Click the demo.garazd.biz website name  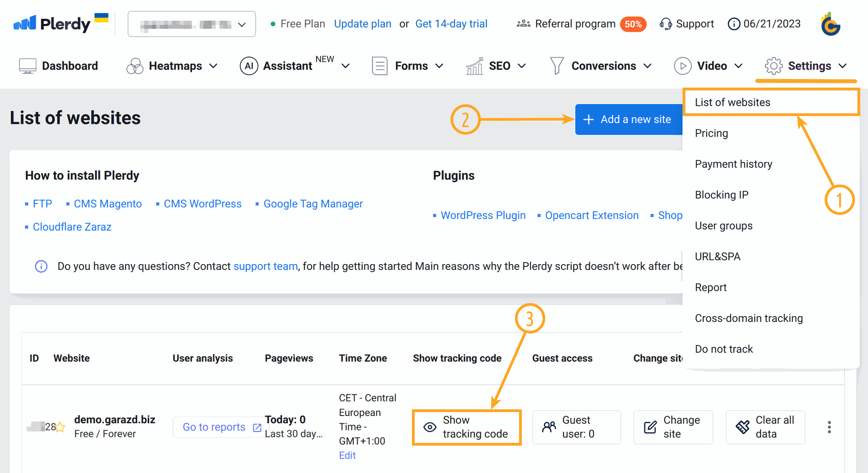pyautogui.click(x=115, y=420)
